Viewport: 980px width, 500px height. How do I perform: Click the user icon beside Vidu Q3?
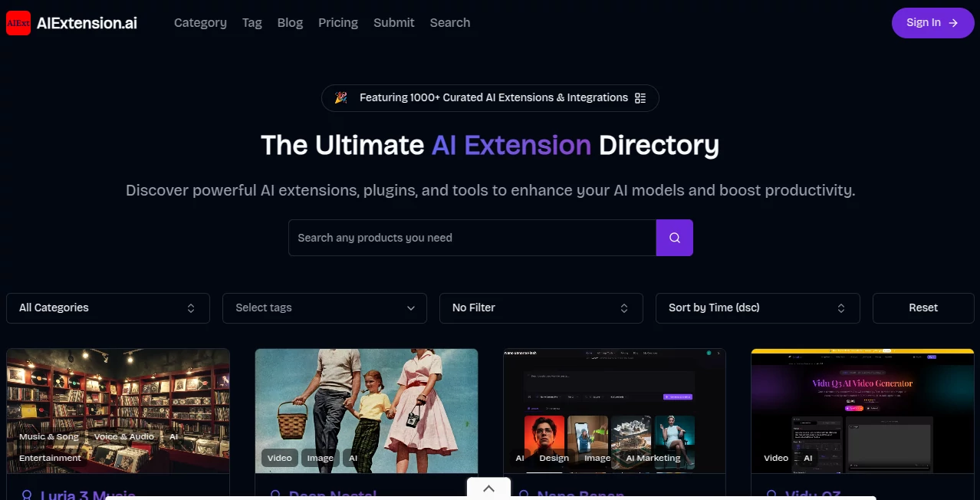(769, 494)
